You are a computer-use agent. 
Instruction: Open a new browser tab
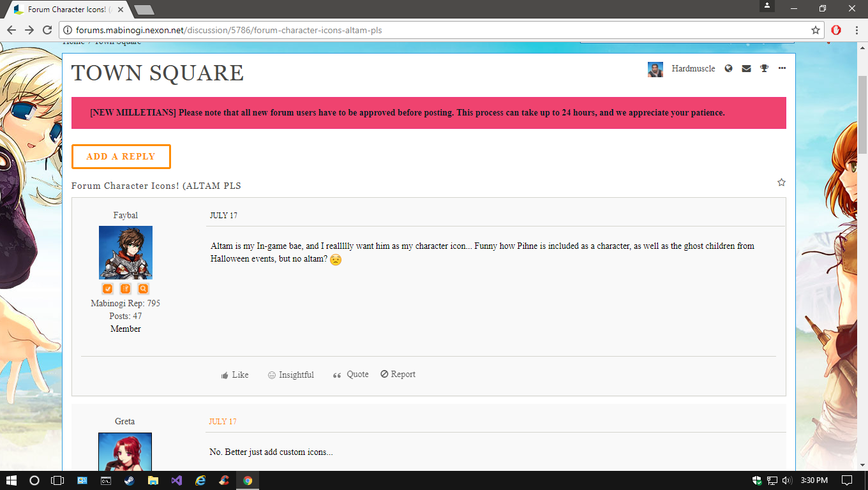(x=144, y=10)
